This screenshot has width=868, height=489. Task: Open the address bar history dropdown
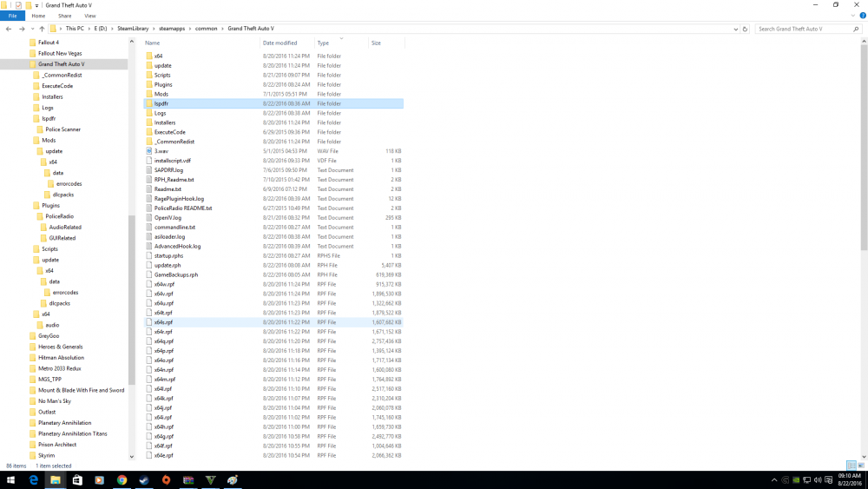coord(736,29)
